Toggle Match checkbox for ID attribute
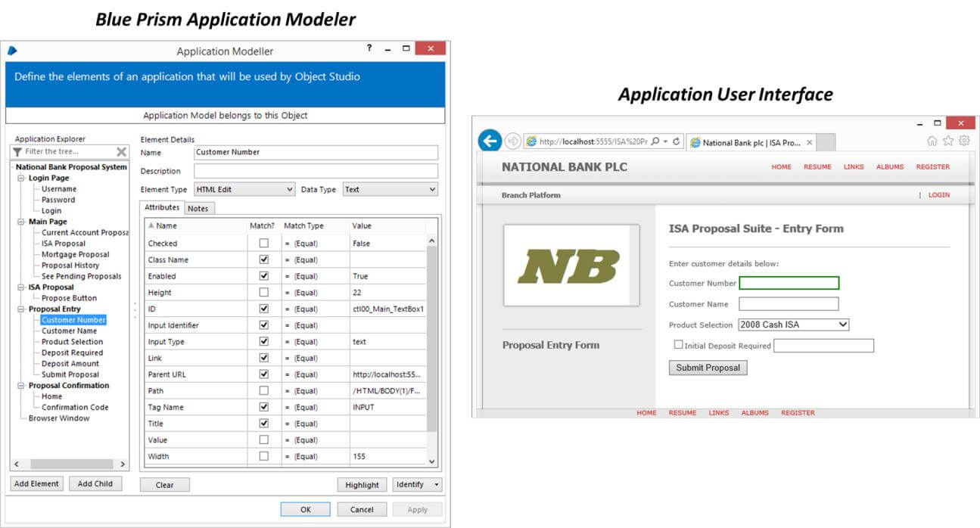The image size is (980, 528). tap(263, 309)
